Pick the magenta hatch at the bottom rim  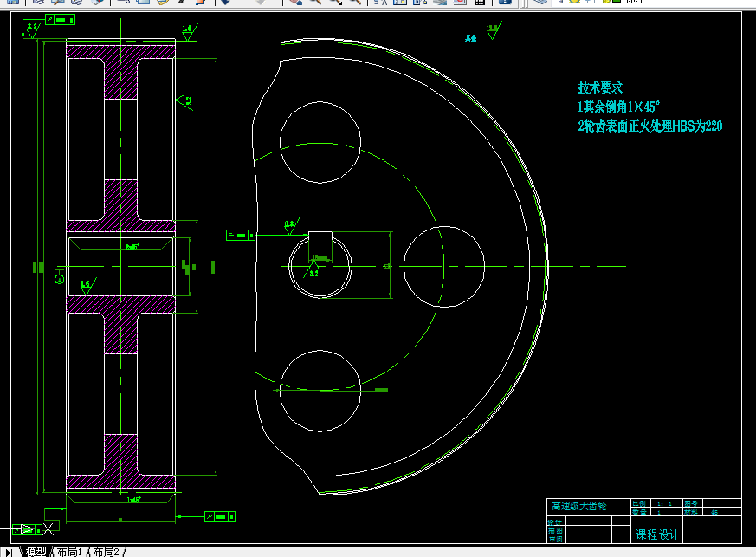[x=120, y=481]
